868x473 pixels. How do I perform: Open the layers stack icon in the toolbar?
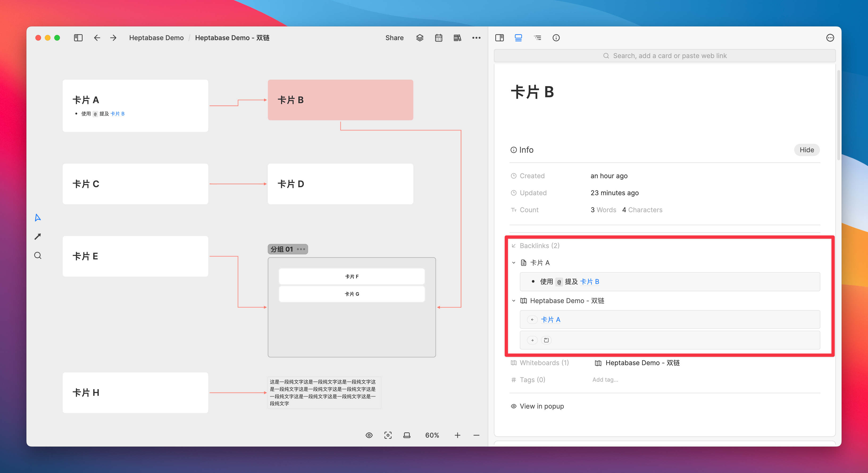[420, 38]
